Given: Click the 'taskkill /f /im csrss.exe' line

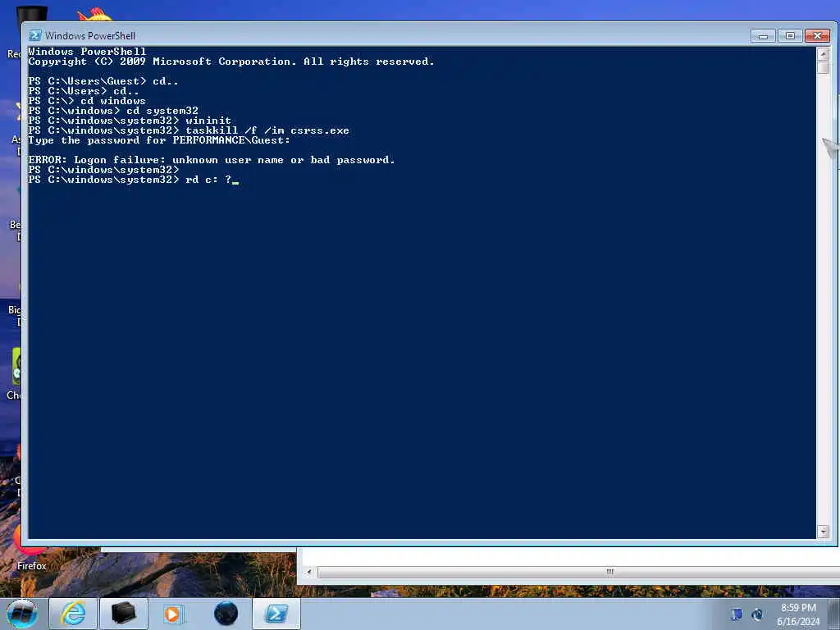Looking at the screenshot, I should point(189,130).
